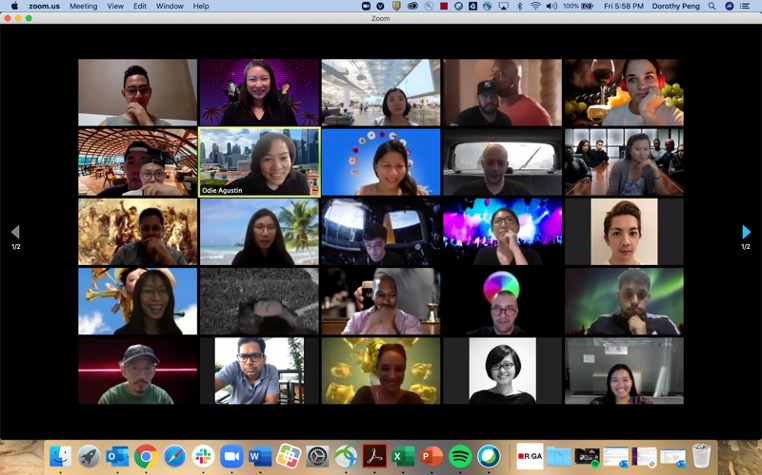The width and height of the screenshot is (762, 475).
Task: Open the zoom.us application menu
Action: point(43,6)
